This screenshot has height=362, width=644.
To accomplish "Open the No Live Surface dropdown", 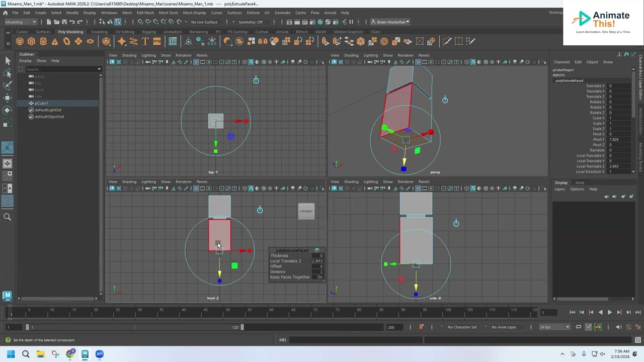I will pyautogui.click(x=204, y=22).
